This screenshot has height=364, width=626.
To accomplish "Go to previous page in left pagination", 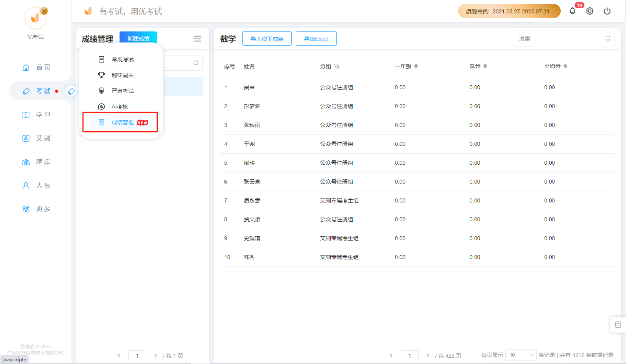I will [x=119, y=355].
